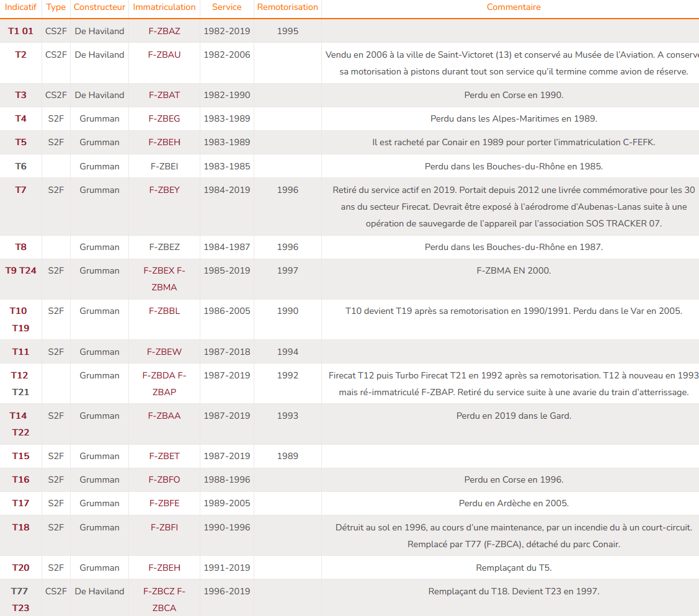699x616 pixels.
Task: Click the T12 T21 indicatif link
Action: pos(20,384)
